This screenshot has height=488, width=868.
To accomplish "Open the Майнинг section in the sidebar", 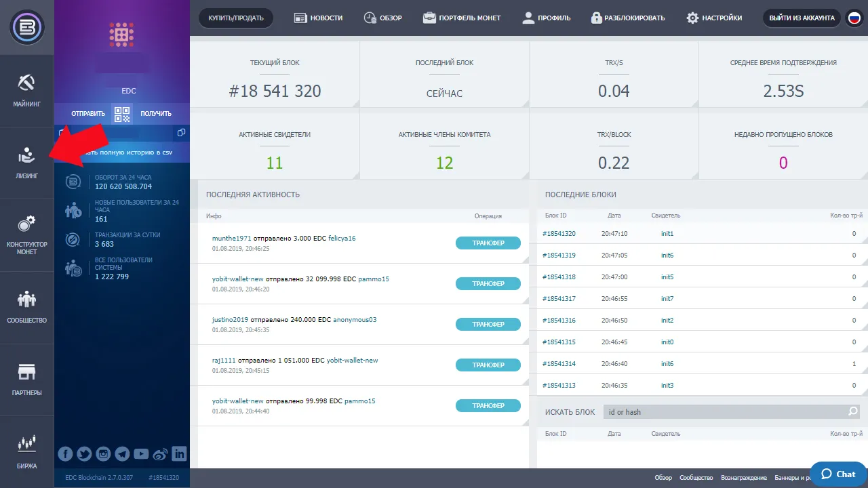I will pyautogui.click(x=26, y=91).
